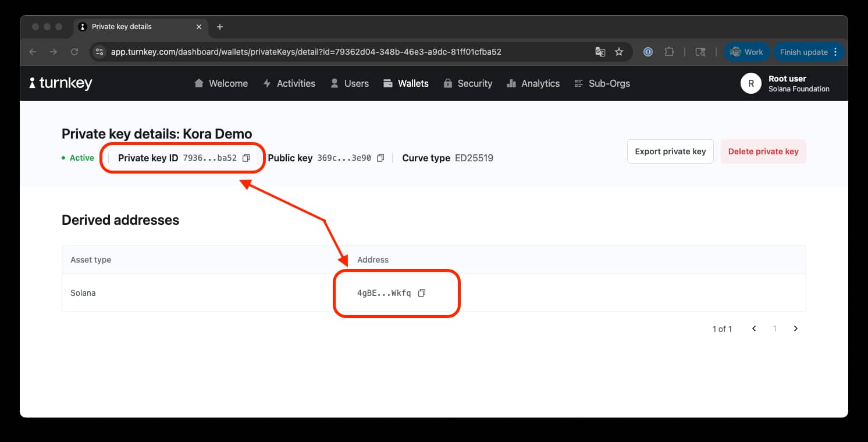Click the previous page left chevron
The image size is (868, 442).
click(x=754, y=328)
